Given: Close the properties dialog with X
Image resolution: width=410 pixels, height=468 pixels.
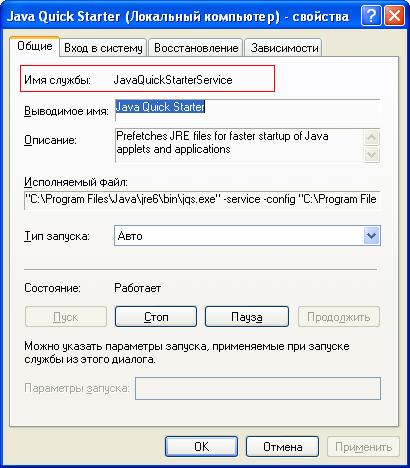Looking at the screenshot, I should pyautogui.click(x=394, y=16).
